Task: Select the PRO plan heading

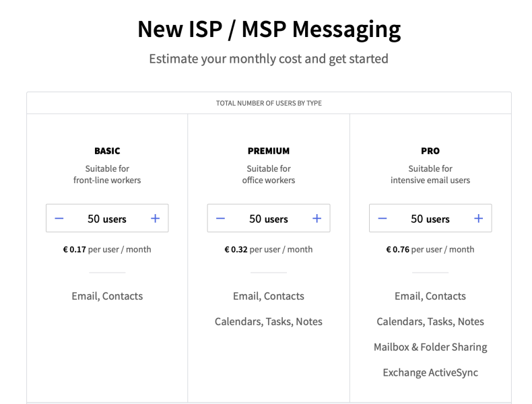Action: (430, 151)
